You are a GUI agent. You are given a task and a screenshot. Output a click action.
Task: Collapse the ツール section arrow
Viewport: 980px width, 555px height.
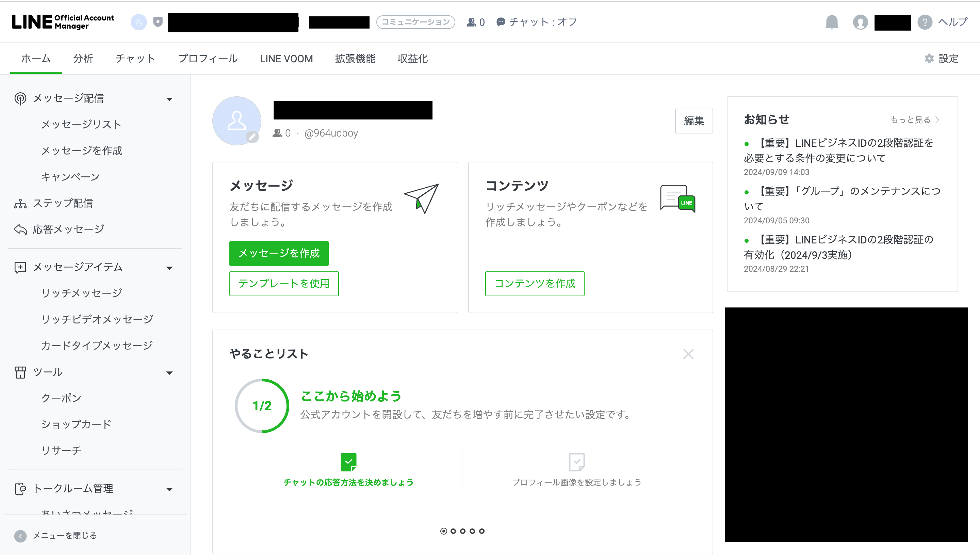point(169,373)
